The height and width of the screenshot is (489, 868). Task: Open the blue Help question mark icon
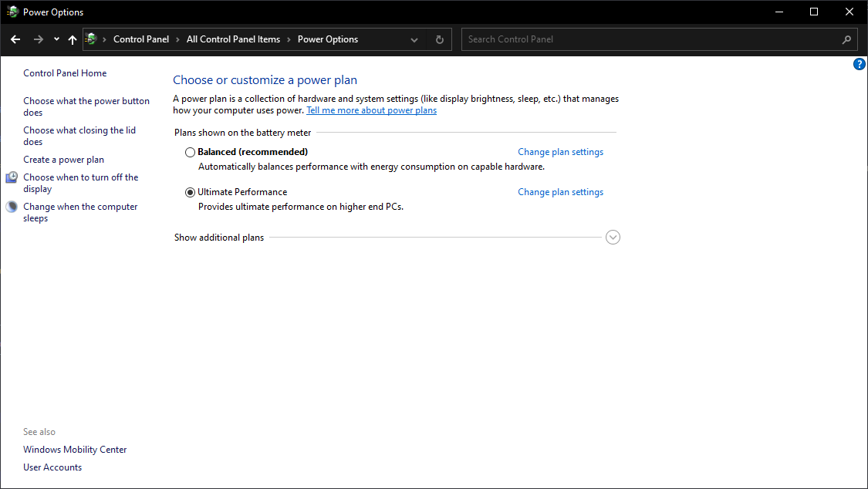pyautogui.click(x=859, y=65)
